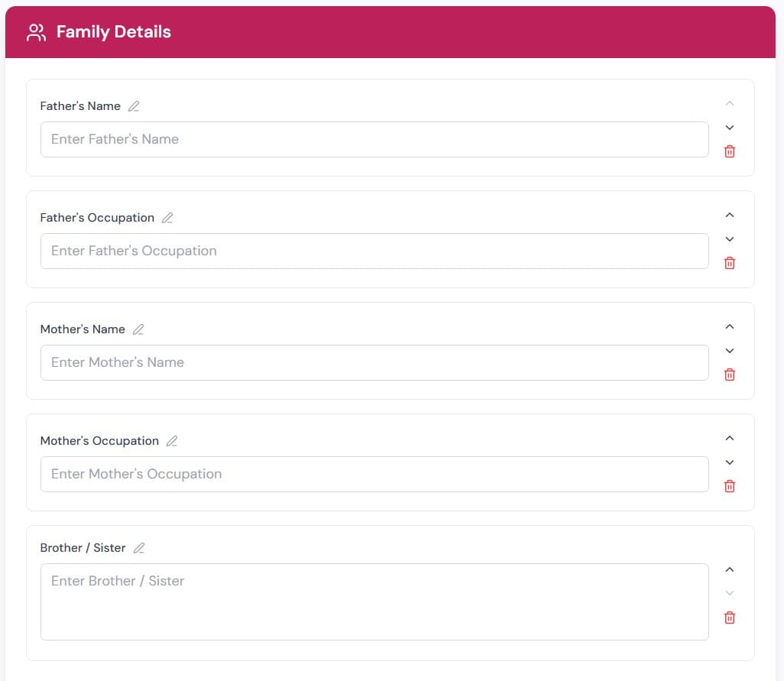The height and width of the screenshot is (681, 784).
Task: Click the family icon in the header
Action: pos(35,32)
